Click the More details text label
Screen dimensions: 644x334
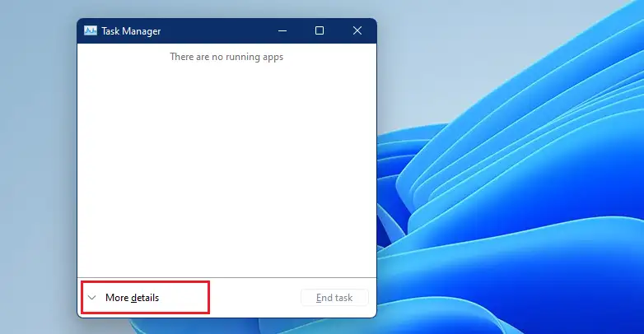(x=133, y=298)
